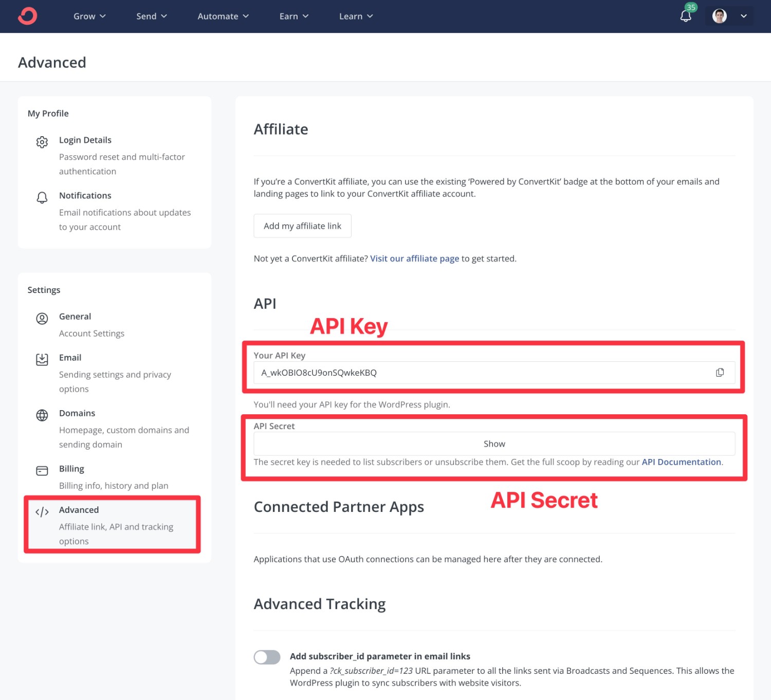Click the Domains globe icon
The height and width of the screenshot is (700, 771).
42,415
